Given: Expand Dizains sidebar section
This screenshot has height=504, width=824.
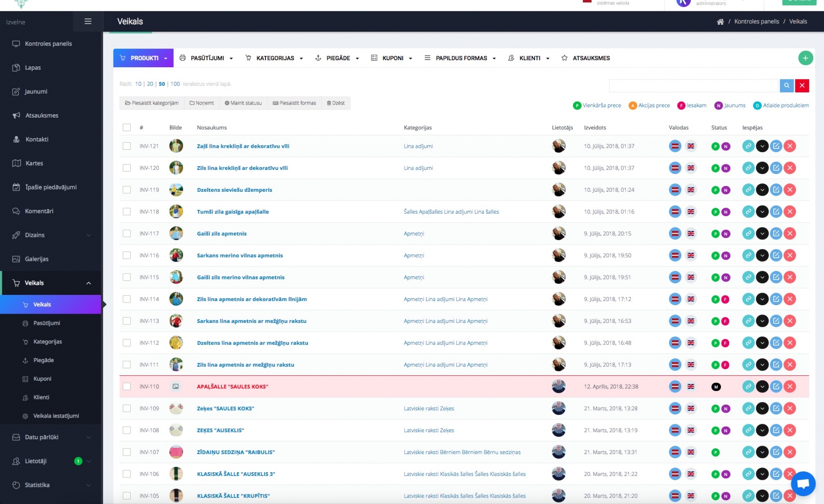Looking at the screenshot, I should coord(51,235).
